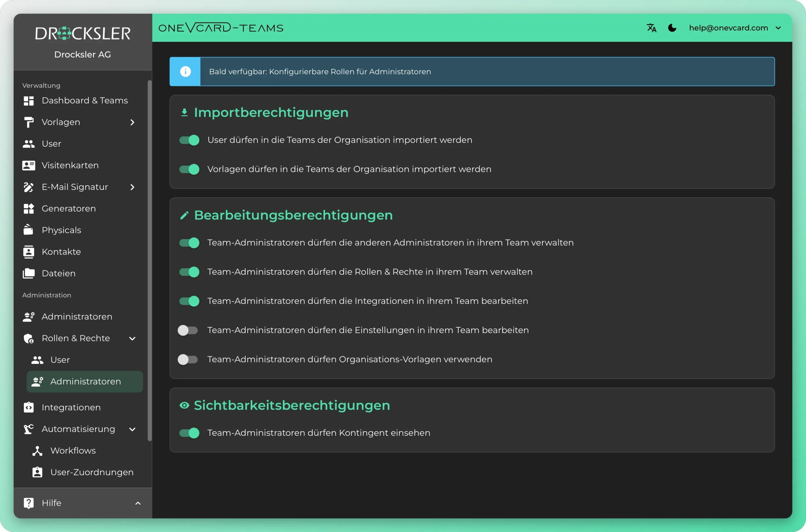The height and width of the screenshot is (532, 806).
Task: Click the Dateien folder icon
Action: tap(28, 273)
